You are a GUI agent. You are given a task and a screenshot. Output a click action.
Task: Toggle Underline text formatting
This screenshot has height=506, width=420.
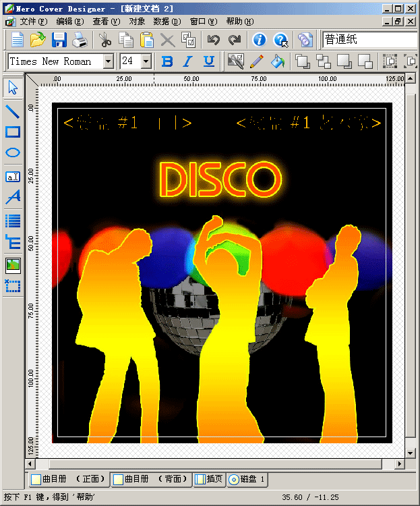(x=209, y=61)
